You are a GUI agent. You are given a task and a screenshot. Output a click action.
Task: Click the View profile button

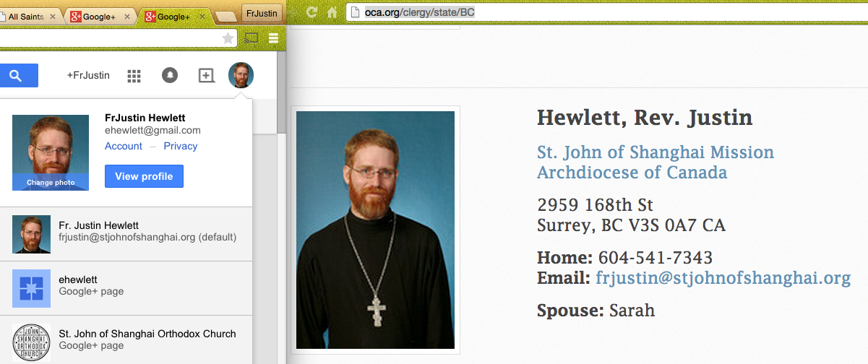144,176
